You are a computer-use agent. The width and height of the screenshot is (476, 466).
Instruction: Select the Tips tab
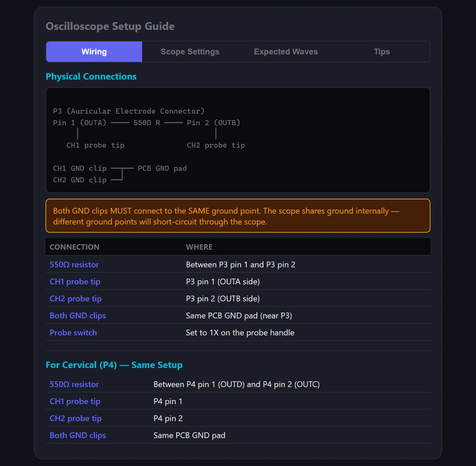tap(381, 52)
